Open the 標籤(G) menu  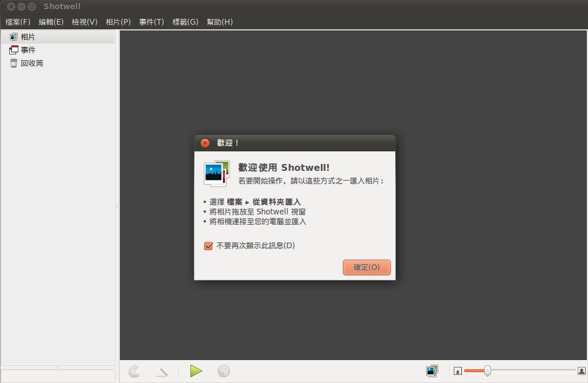pyautogui.click(x=185, y=22)
